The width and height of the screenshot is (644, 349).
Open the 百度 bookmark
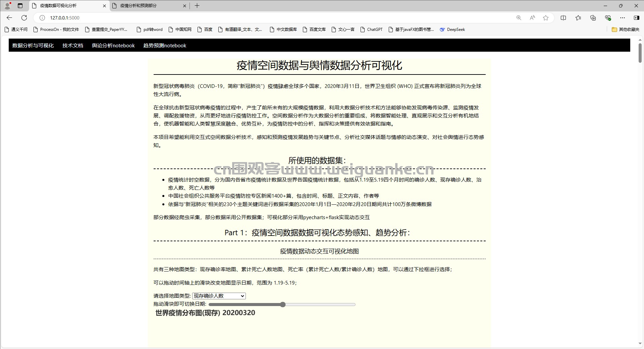click(205, 30)
